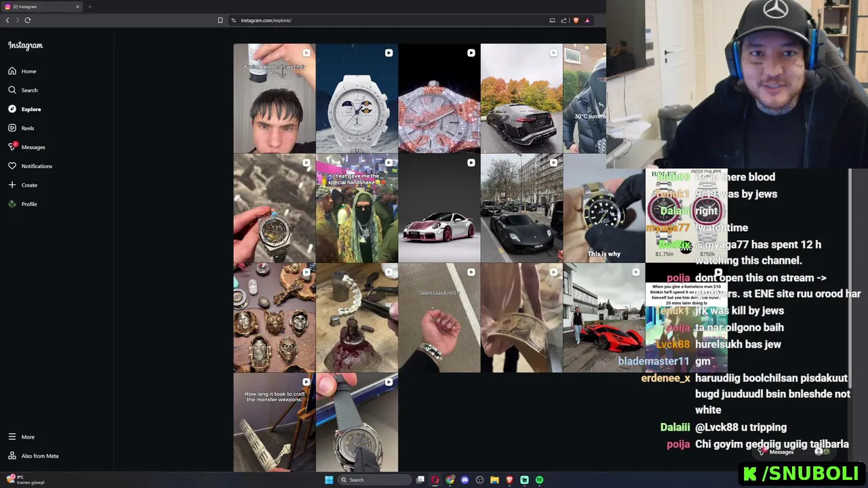This screenshot has width=868, height=488.
Task: Open Task View on taskbar
Action: pos(420,480)
